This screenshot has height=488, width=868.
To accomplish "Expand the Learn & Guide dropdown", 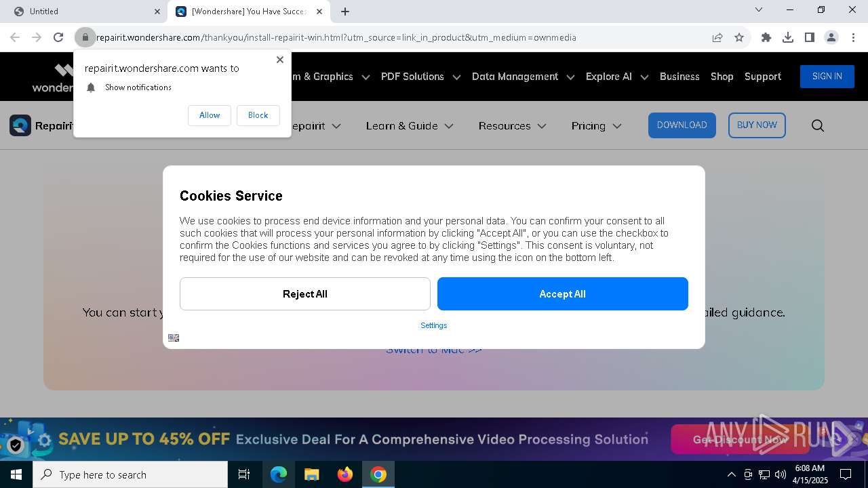I will 410,125.
